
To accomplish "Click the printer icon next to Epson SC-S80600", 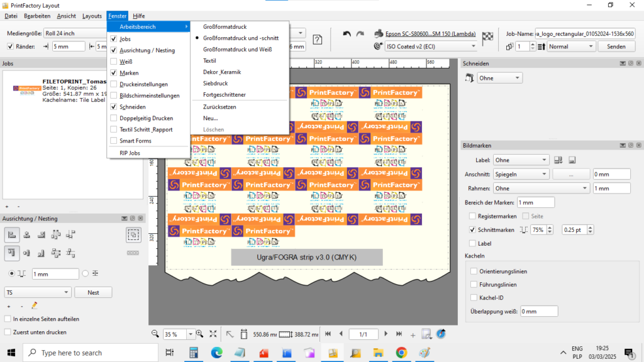I will pyautogui.click(x=379, y=34).
